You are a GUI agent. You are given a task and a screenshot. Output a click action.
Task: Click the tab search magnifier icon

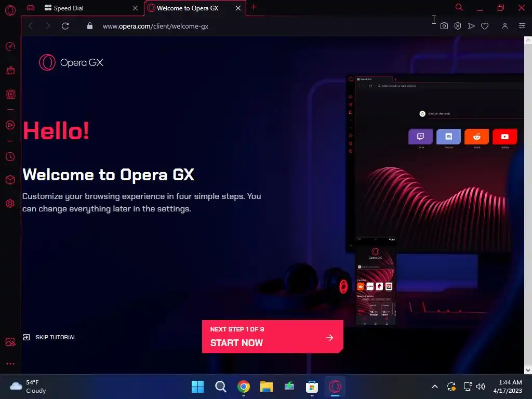pyautogui.click(x=459, y=7)
